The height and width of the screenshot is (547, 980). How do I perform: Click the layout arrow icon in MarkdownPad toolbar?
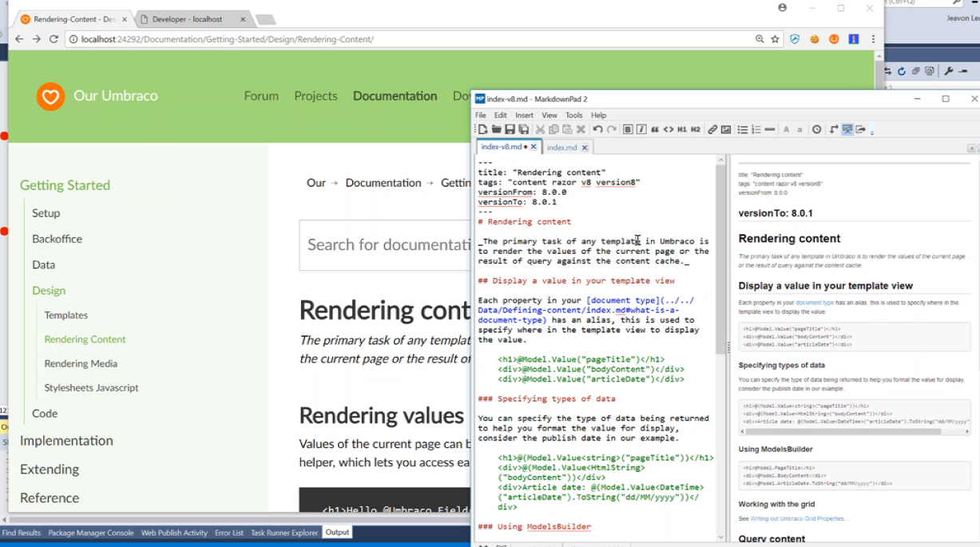pyautogui.click(x=834, y=129)
